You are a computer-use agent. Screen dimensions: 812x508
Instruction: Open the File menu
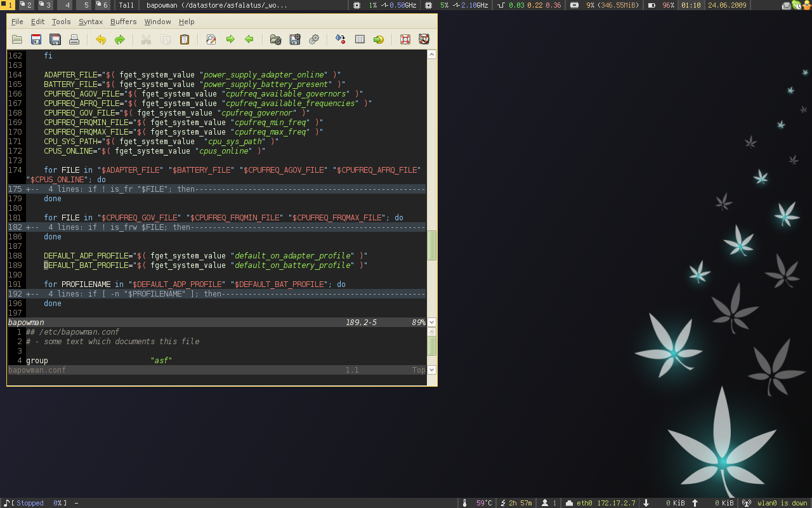pyautogui.click(x=17, y=22)
